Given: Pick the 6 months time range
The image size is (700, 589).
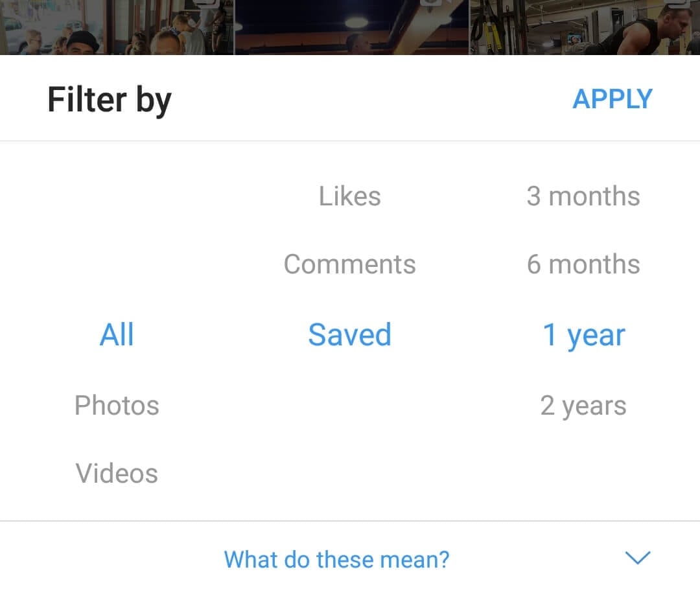Looking at the screenshot, I should 583,264.
